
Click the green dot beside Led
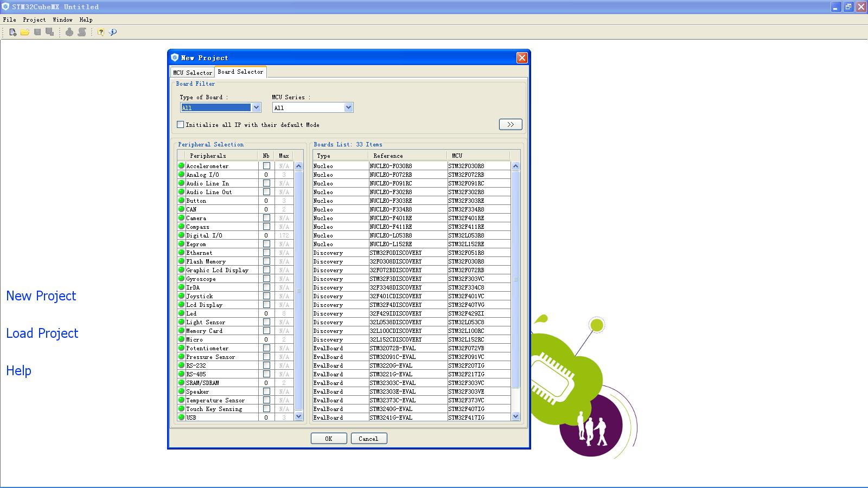[182, 313]
